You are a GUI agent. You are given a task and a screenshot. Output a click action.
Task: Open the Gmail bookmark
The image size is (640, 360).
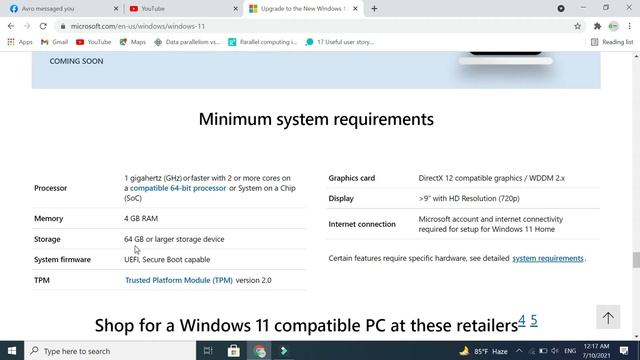click(54, 42)
